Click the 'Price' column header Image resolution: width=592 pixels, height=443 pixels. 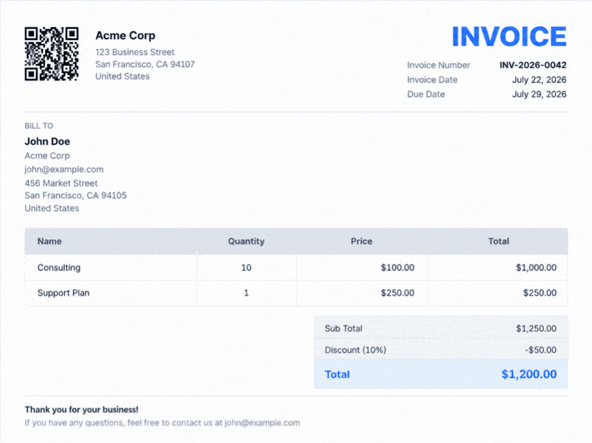tap(361, 241)
